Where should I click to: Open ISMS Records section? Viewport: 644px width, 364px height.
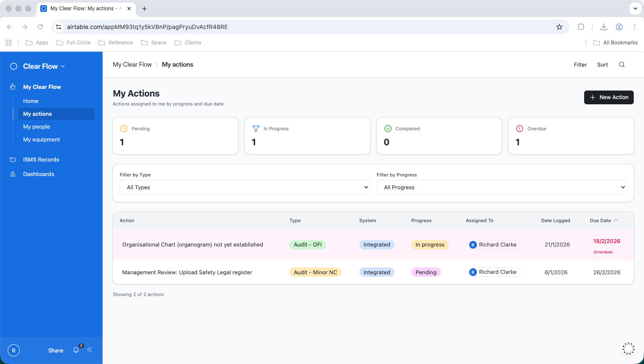pos(41,159)
